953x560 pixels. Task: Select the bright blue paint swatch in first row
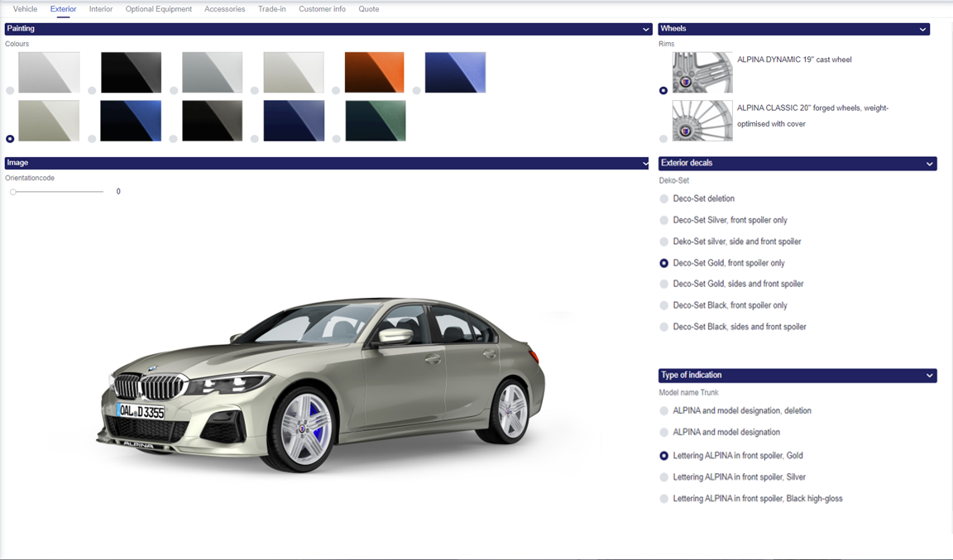[x=455, y=72]
